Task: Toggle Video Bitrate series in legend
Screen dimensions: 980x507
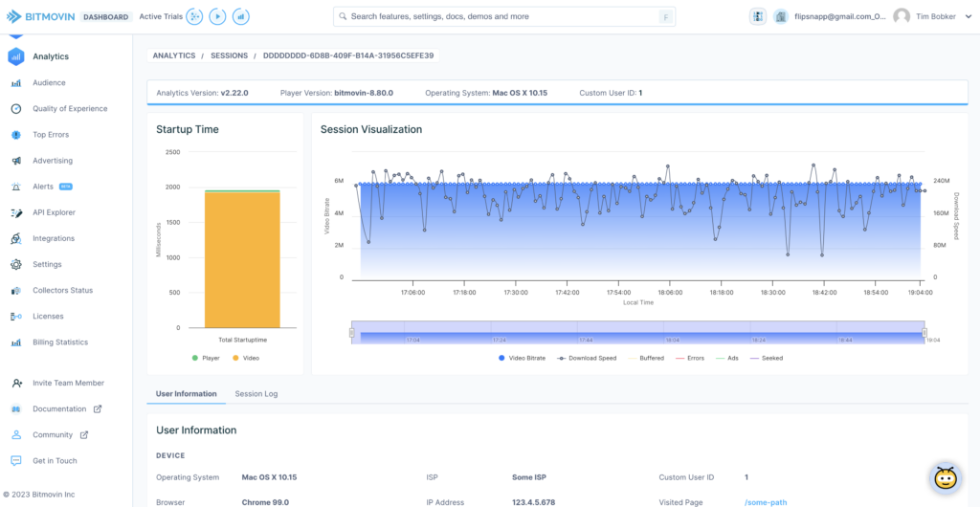Action: [x=522, y=359]
